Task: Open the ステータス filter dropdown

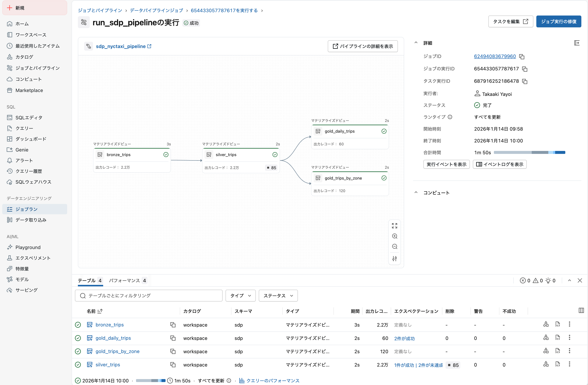Action: click(278, 295)
